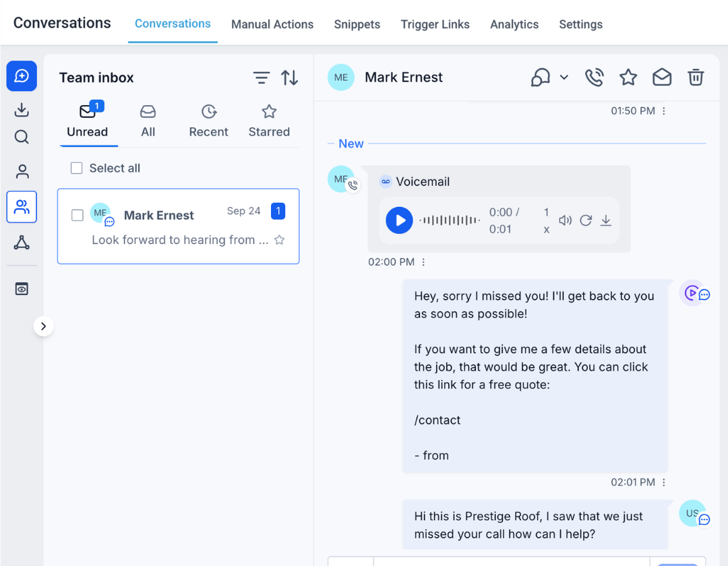Open options menu for the 02:00 PM voicemail
The height and width of the screenshot is (566, 728).
click(423, 262)
